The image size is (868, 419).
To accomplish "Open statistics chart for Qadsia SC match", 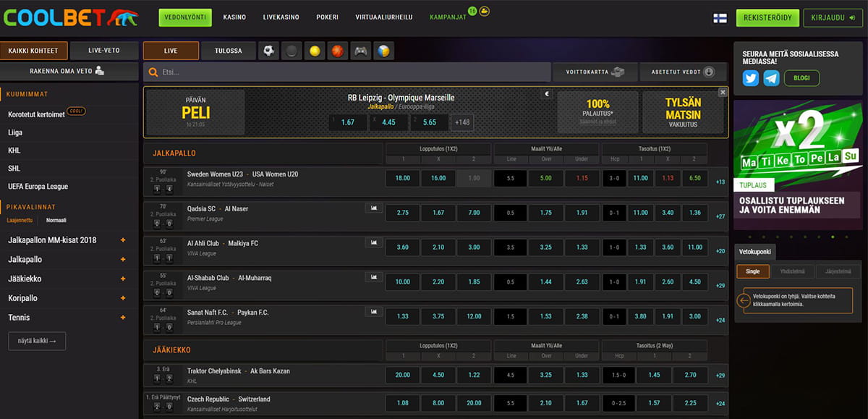I will [x=374, y=208].
